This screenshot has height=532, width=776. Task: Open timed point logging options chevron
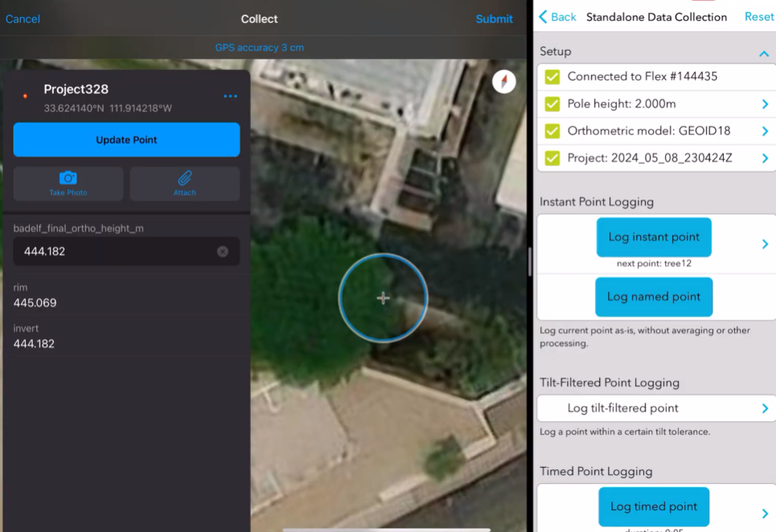pyautogui.click(x=765, y=514)
